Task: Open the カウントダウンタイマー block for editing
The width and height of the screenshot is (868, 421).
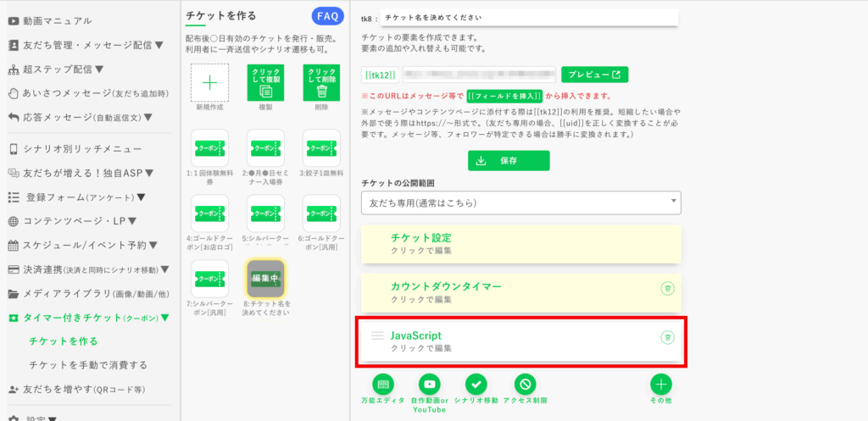Action: (x=521, y=292)
